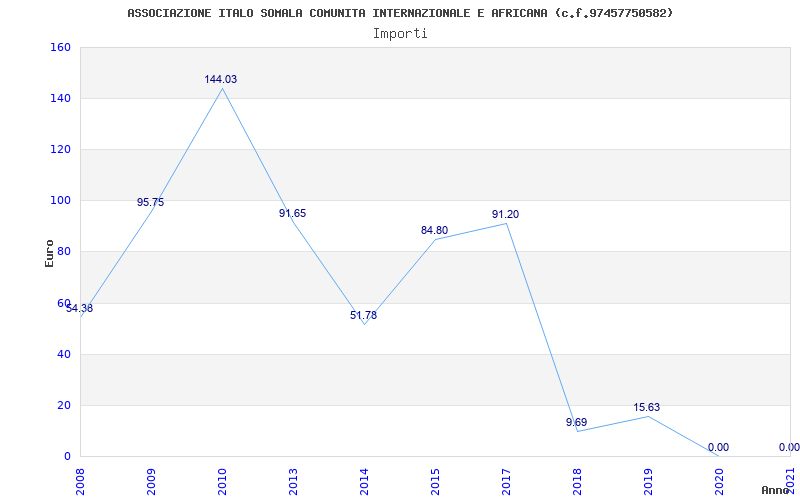The height and width of the screenshot is (500, 800).
Task: Select the 95.75 data label
Action: point(151,203)
